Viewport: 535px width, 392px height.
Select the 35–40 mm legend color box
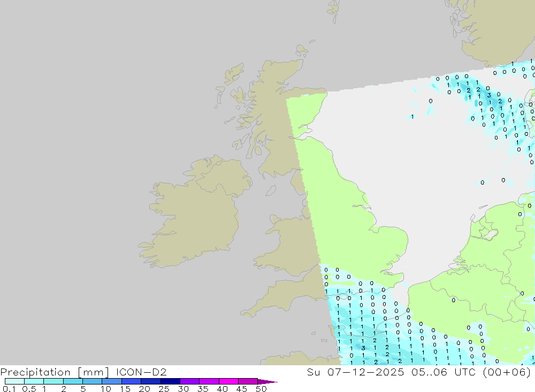[x=209, y=381]
